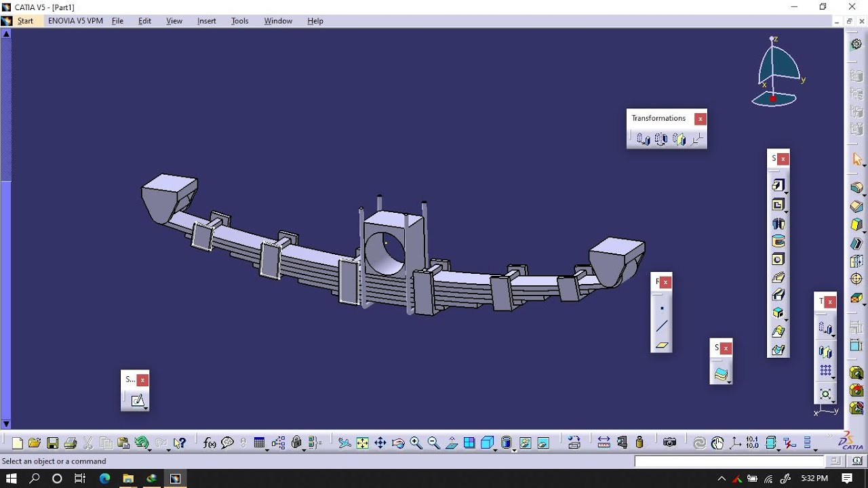The image size is (868, 488).
Task: Open the Design Table tool
Action: click(259, 443)
